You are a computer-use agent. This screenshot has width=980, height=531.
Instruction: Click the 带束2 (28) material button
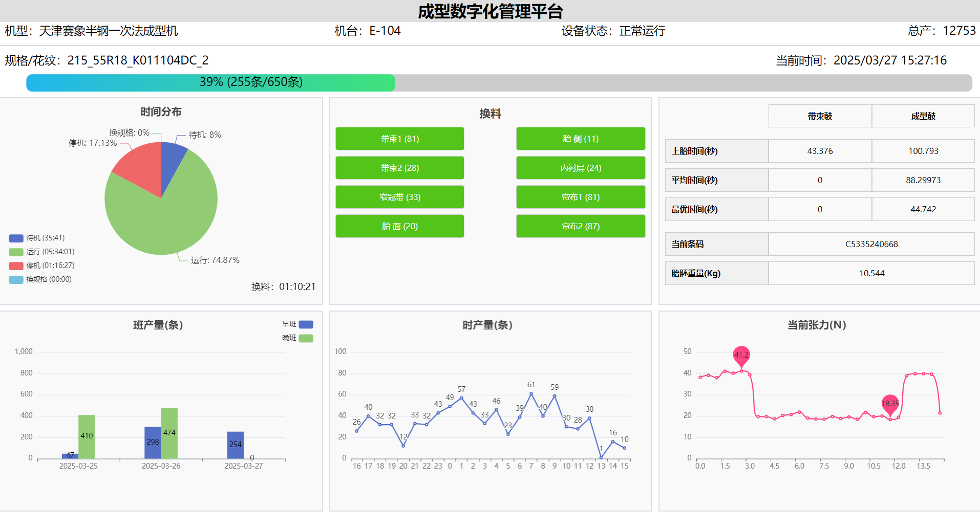(399, 168)
